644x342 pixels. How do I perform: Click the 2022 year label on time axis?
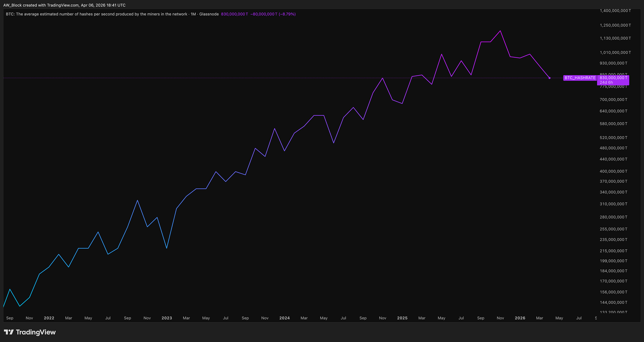click(x=49, y=318)
